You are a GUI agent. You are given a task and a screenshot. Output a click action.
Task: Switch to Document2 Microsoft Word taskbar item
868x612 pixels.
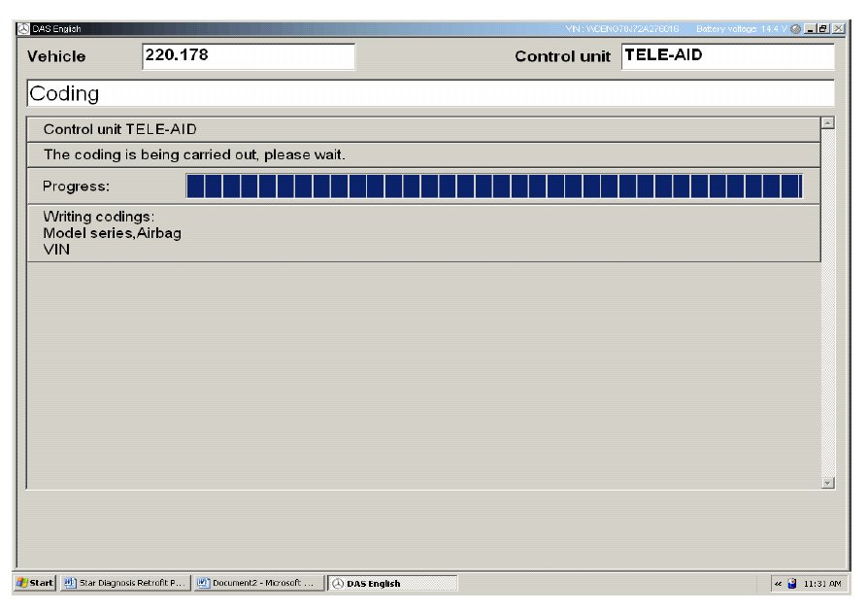tap(257, 583)
